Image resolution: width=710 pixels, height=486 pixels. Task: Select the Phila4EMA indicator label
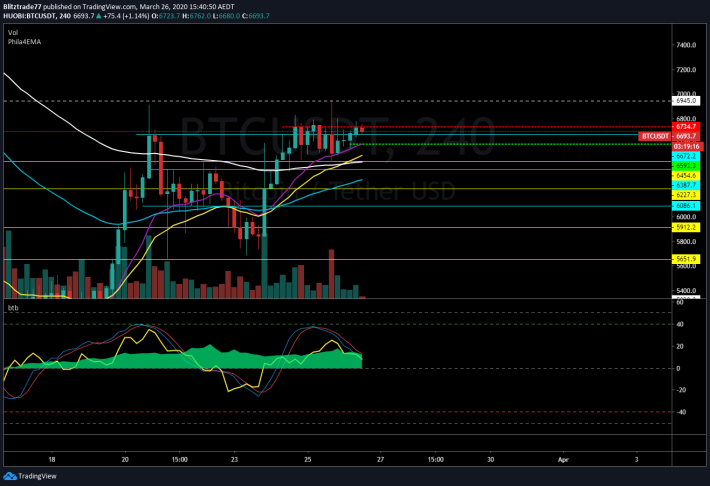coord(24,42)
